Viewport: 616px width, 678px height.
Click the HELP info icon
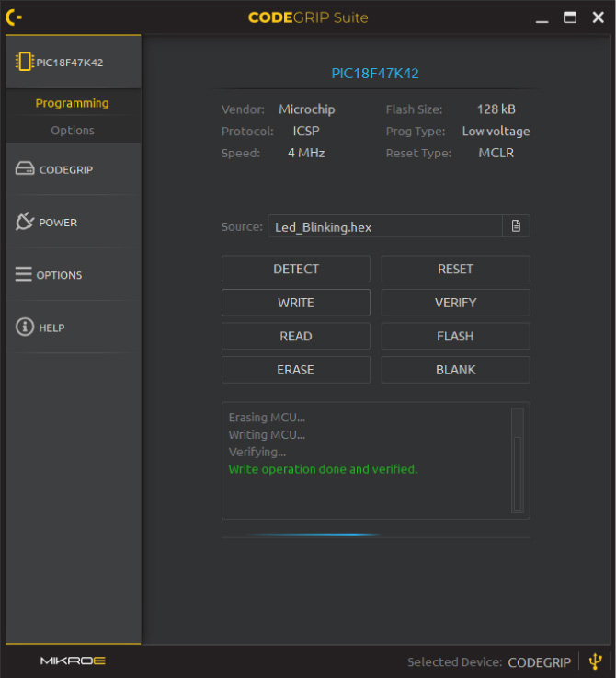point(25,328)
